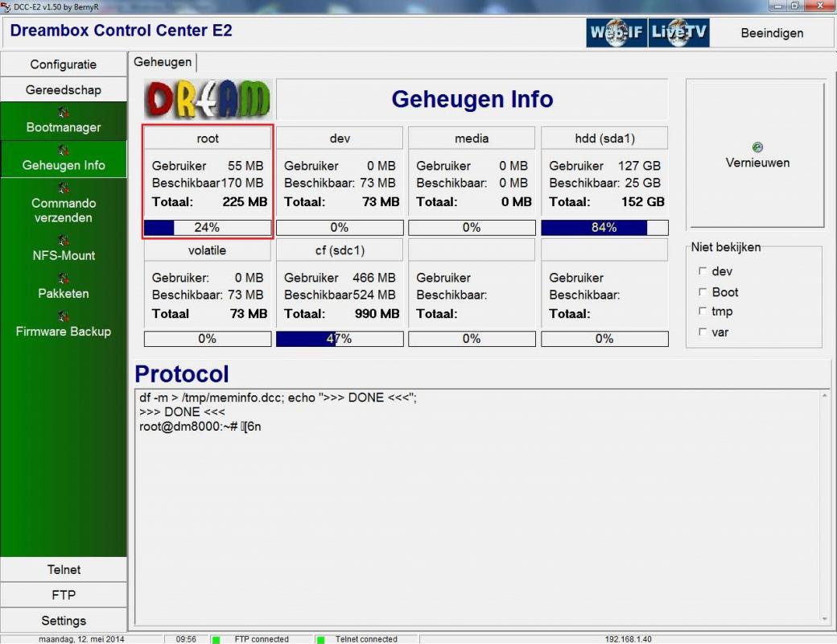Enable the Boot checkbox

(703, 292)
